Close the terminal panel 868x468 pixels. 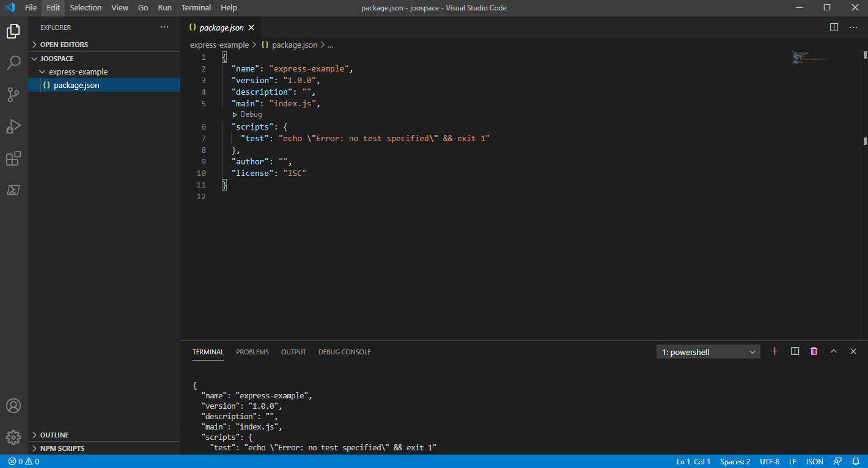tap(853, 351)
